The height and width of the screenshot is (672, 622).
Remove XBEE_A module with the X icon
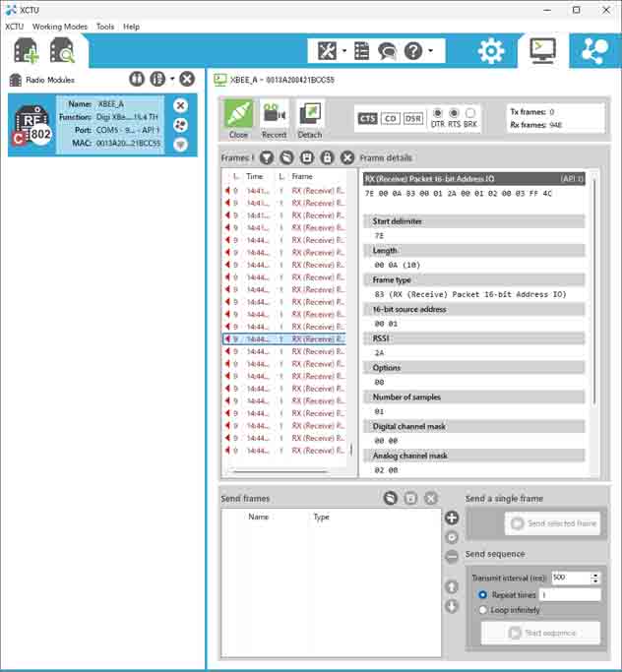[180, 105]
